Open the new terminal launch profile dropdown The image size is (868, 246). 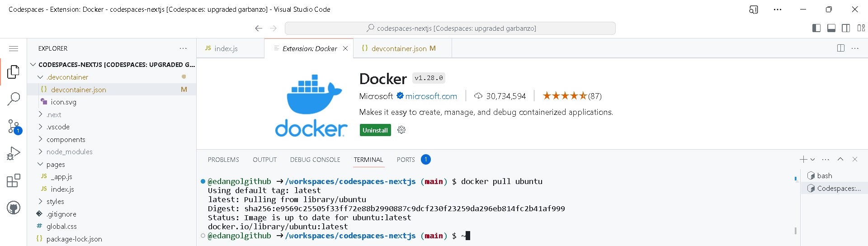[x=812, y=159]
